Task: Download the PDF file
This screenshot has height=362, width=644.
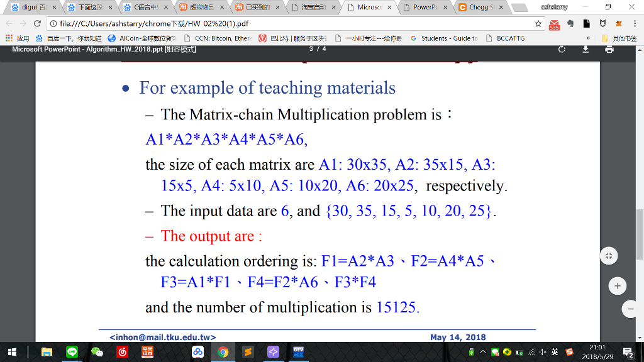Action: click(585, 48)
